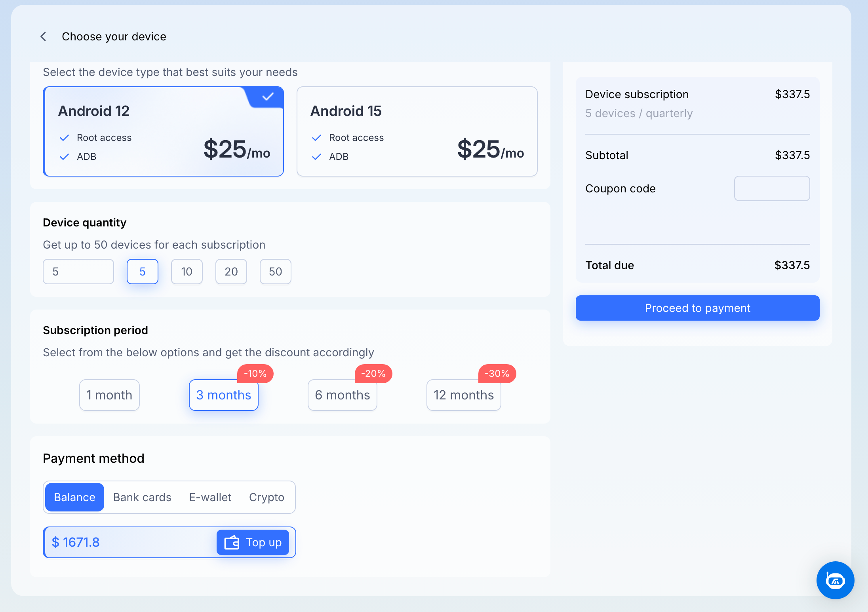Choose the 50 devices quantity option
This screenshot has height=612, width=868.
(x=276, y=272)
